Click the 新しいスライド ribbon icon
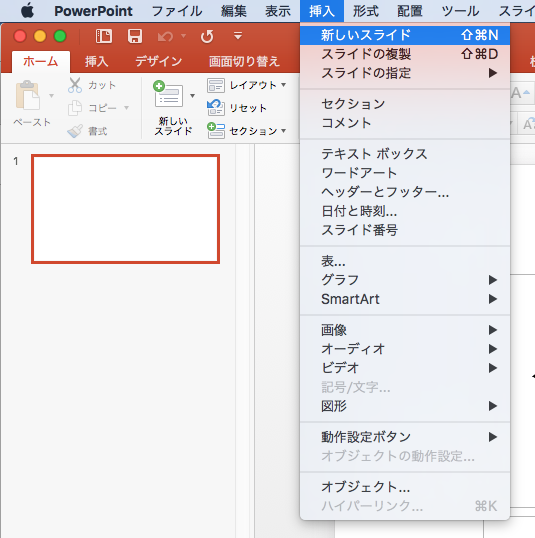This screenshot has height=538, width=535. coord(168,94)
